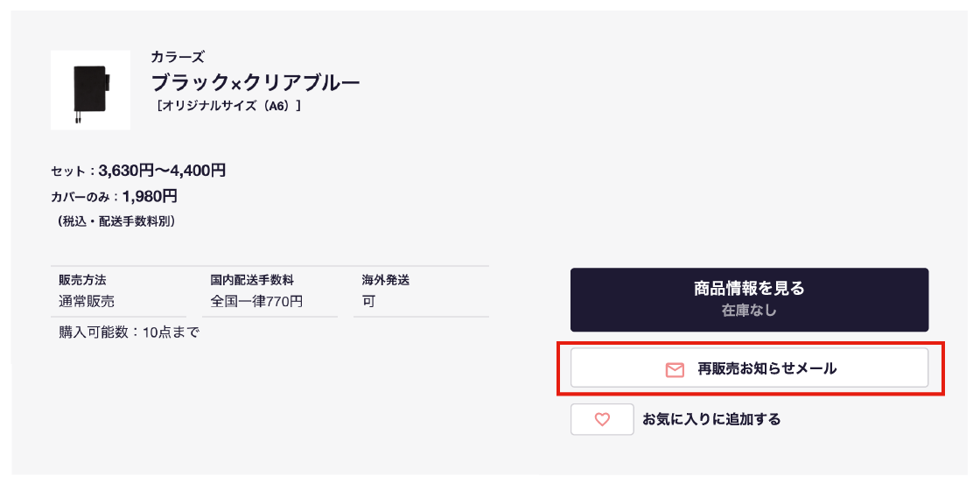Open the ブラック×クリアブルー product title

(x=255, y=83)
